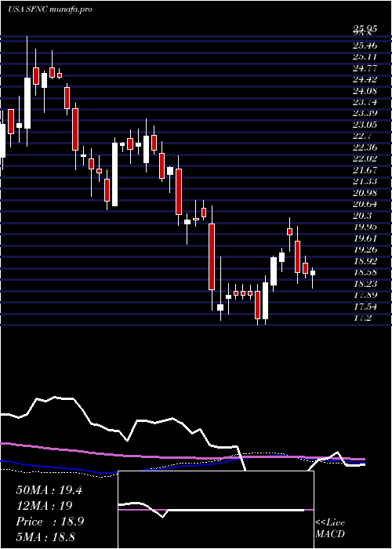Click the tallest red candle near 20.3 to 18.23
Viewport: 392px width, 549px height.
[212, 256]
